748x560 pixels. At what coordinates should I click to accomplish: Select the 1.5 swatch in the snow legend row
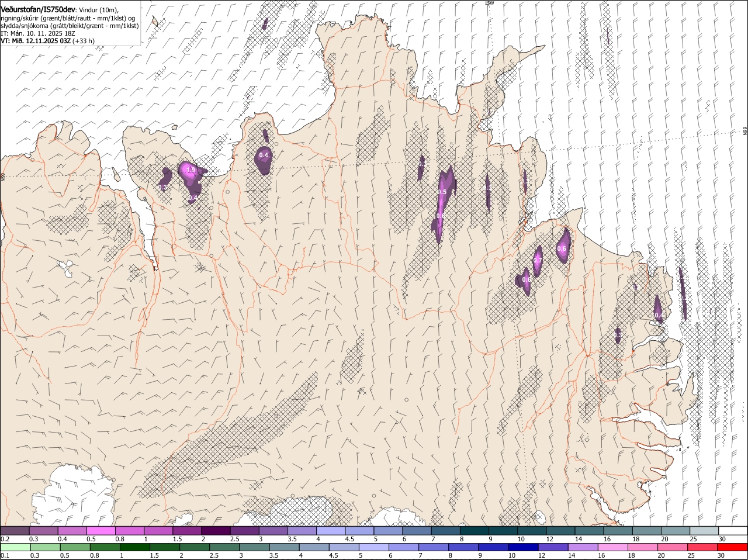click(x=187, y=531)
